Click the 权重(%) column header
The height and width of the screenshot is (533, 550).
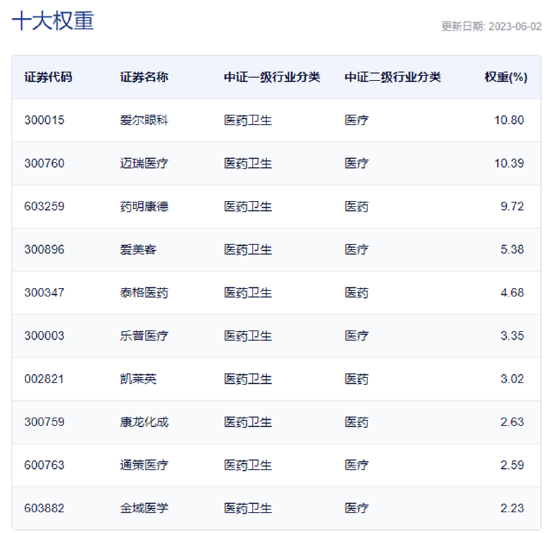pyautogui.click(x=506, y=77)
